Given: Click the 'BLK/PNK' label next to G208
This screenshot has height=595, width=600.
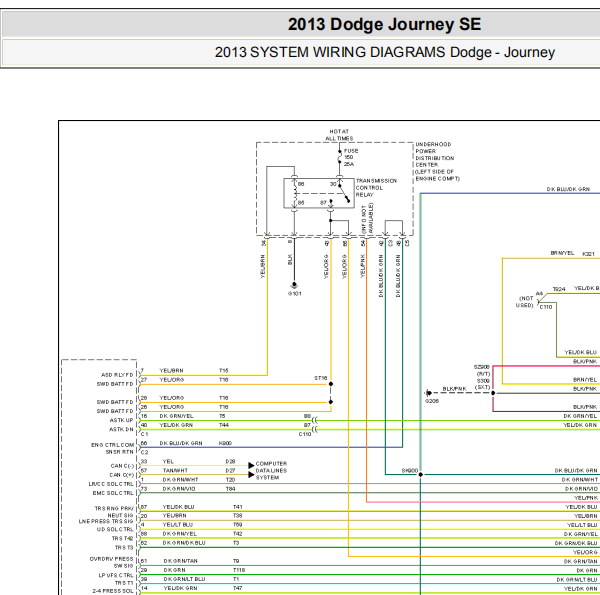Looking at the screenshot, I should [x=455, y=389].
